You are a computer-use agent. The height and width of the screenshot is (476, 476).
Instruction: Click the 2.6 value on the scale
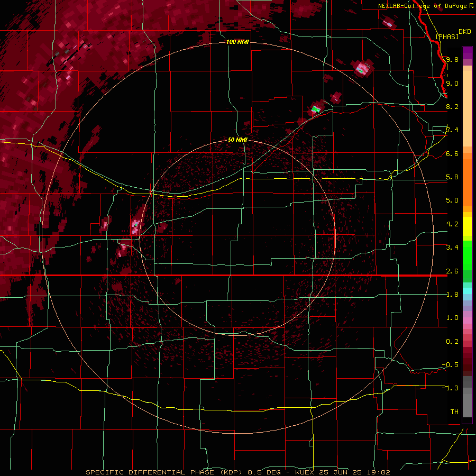coord(452,271)
